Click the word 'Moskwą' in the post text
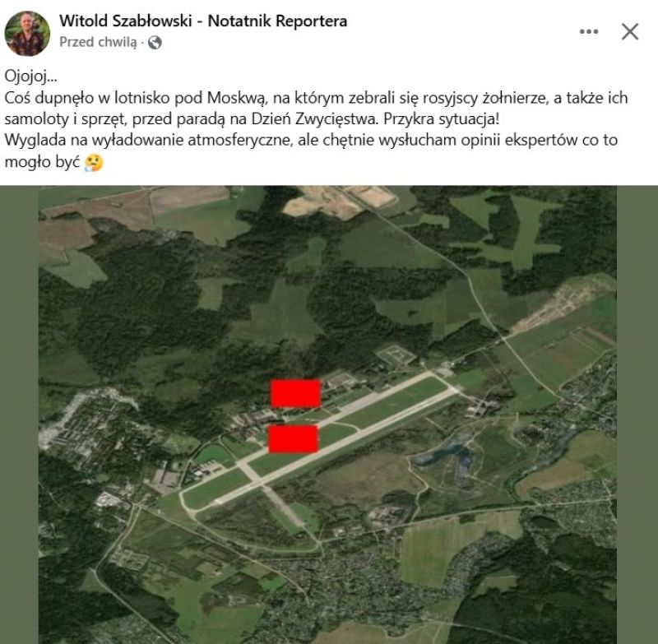The width and height of the screenshot is (658, 644). 237,98
